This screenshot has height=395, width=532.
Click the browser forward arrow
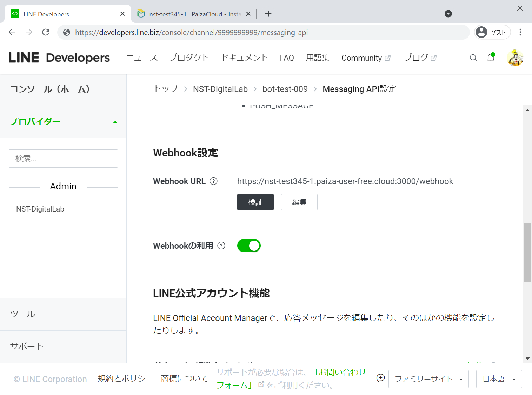coord(29,32)
